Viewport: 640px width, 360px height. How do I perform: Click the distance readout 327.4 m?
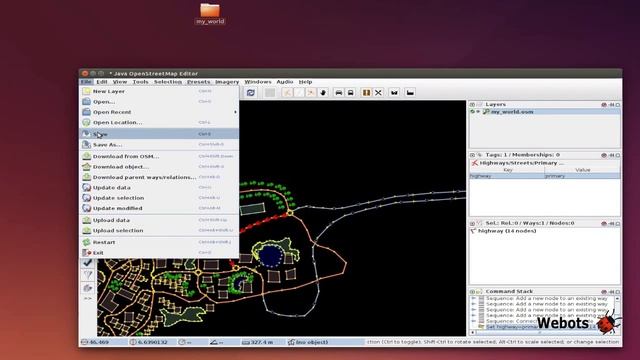pyautogui.click(x=261, y=342)
